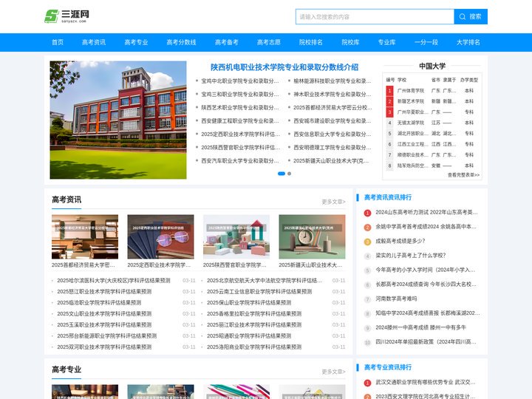Open 专业库 navigation item
This screenshot has height=399, width=532.
click(x=386, y=42)
